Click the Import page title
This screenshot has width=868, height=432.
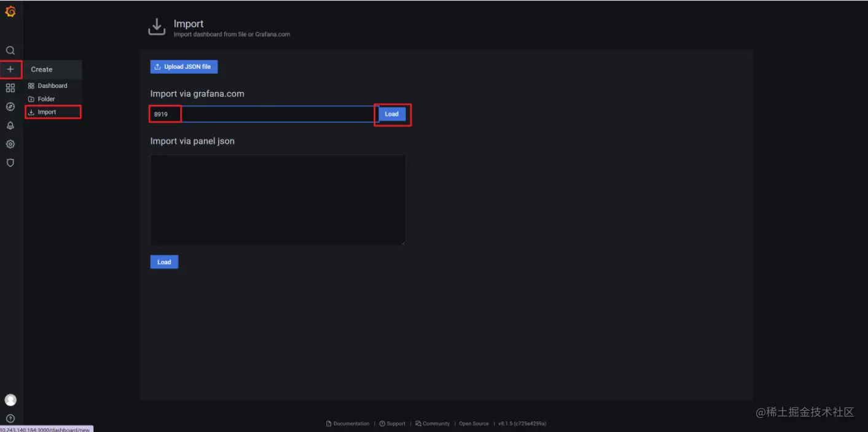[x=189, y=24]
